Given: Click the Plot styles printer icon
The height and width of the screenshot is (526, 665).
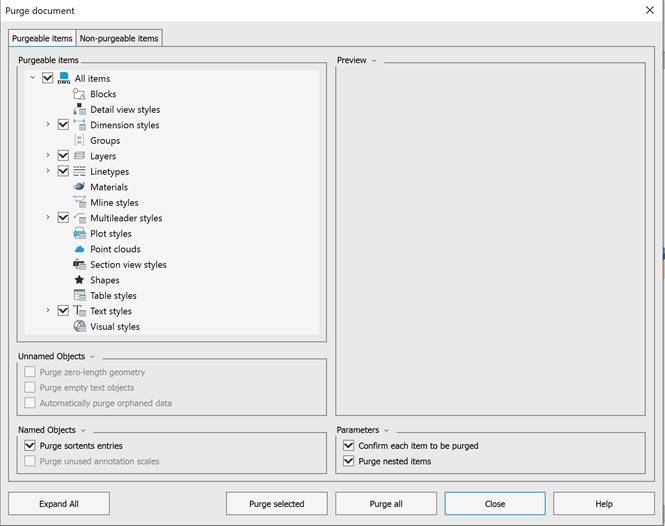Looking at the screenshot, I should 79,233.
